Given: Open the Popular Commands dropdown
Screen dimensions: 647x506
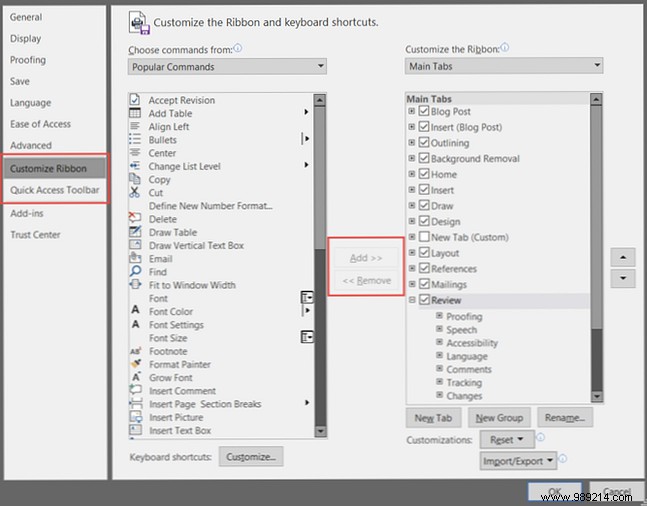Looking at the screenshot, I should [227, 66].
